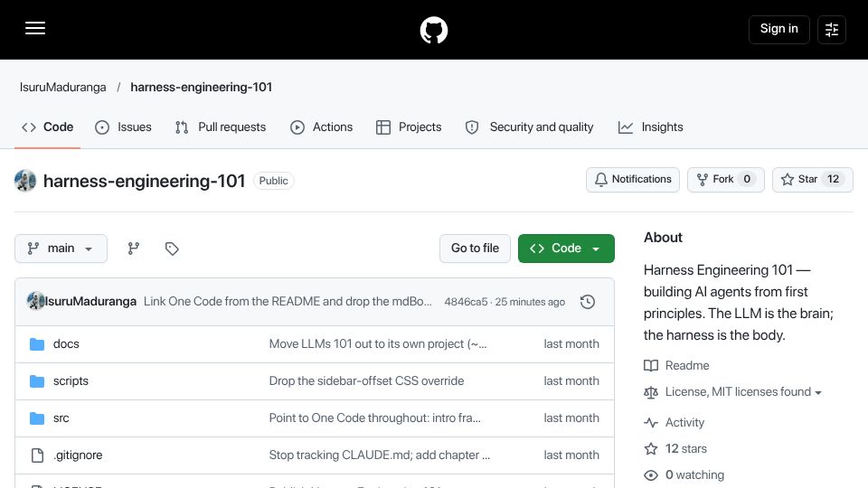Click the star count 12 badge
Image resolution: width=868 pixels, height=488 pixels.
(x=833, y=179)
